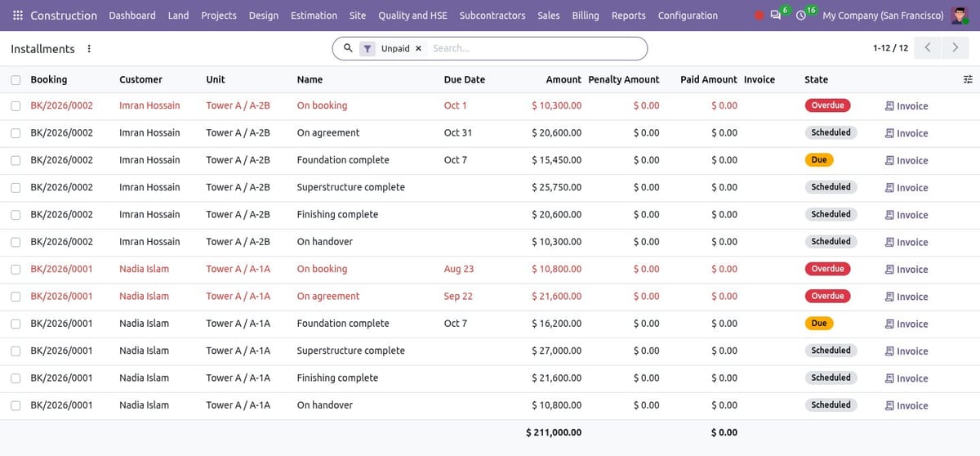
Task: Open the Reports menu
Action: pos(628,16)
